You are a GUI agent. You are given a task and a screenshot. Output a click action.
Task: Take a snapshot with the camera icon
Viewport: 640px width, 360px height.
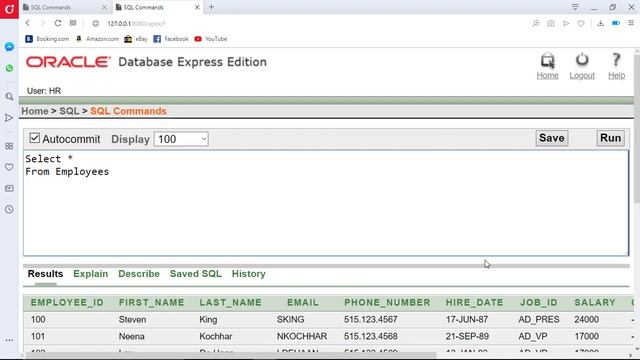point(551,24)
